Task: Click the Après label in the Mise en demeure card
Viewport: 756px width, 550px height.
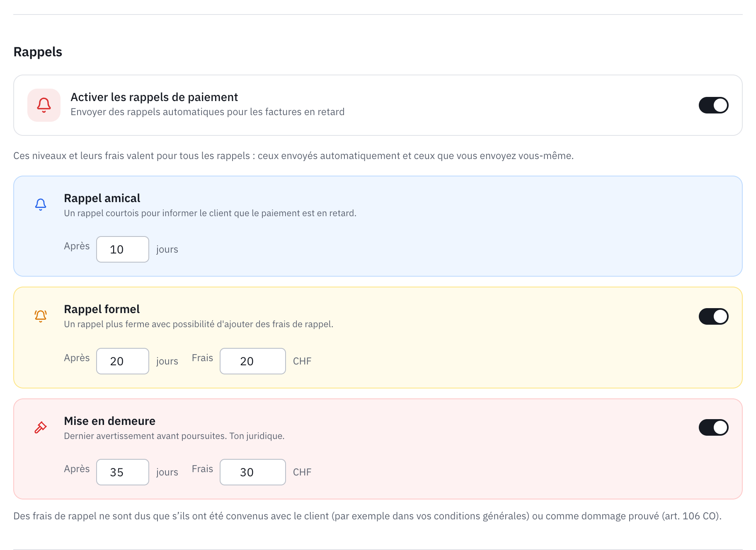Action: click(77, 469)
